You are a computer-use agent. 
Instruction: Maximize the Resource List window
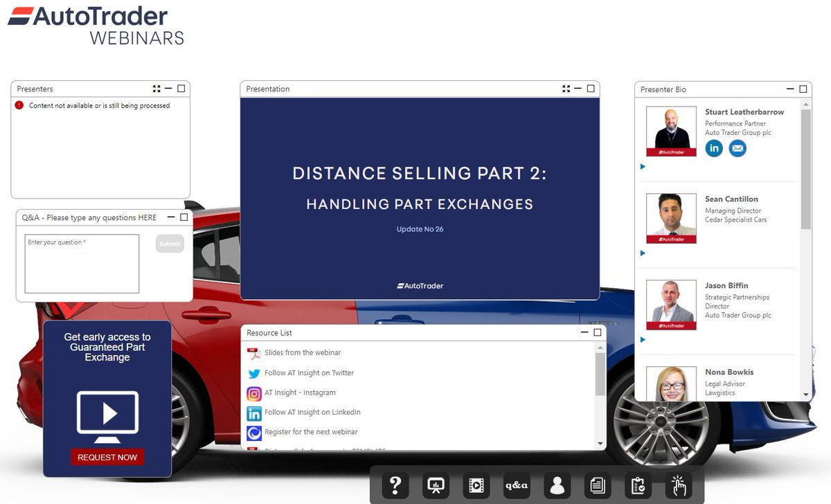(x=598, y=332)
